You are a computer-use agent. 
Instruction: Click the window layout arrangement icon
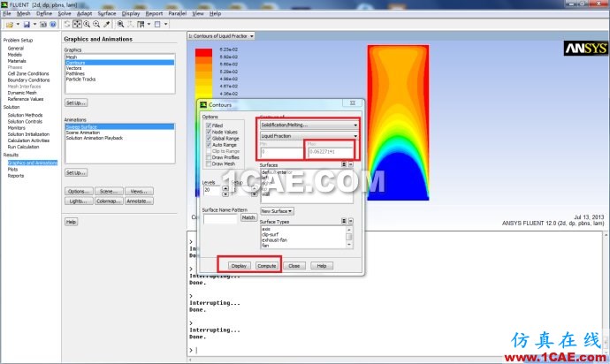(x=141, y=24)
